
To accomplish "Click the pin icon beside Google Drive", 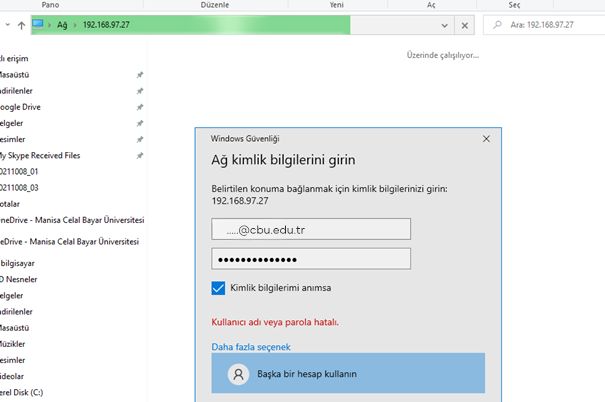I will (x=140, y=107).
